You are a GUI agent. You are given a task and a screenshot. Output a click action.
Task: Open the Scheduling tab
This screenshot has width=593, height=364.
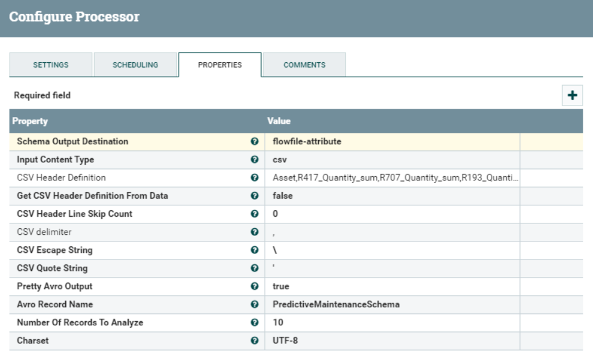coord(135,65)
